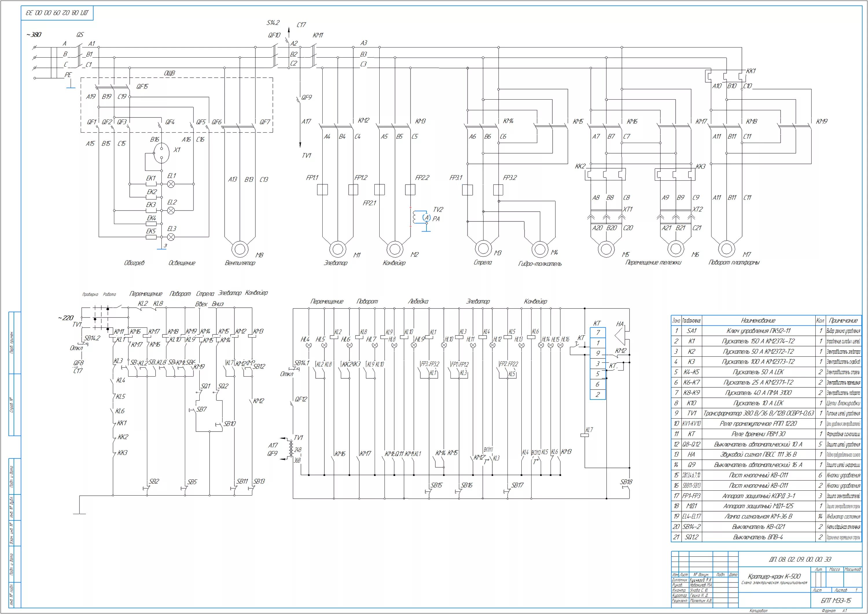Click the EL1 lamp symbol
Image resolution: width=868 pixels, height=614 pixels.
(171, 184)
